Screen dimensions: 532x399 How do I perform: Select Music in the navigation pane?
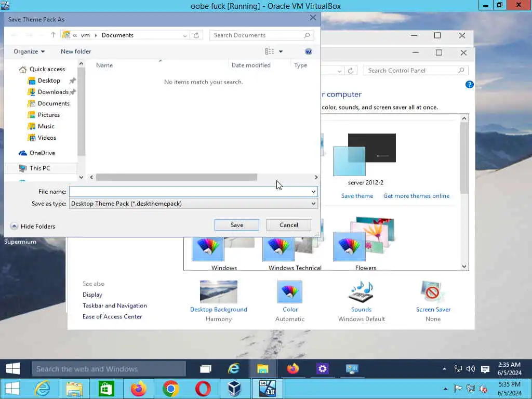[46, 126]
